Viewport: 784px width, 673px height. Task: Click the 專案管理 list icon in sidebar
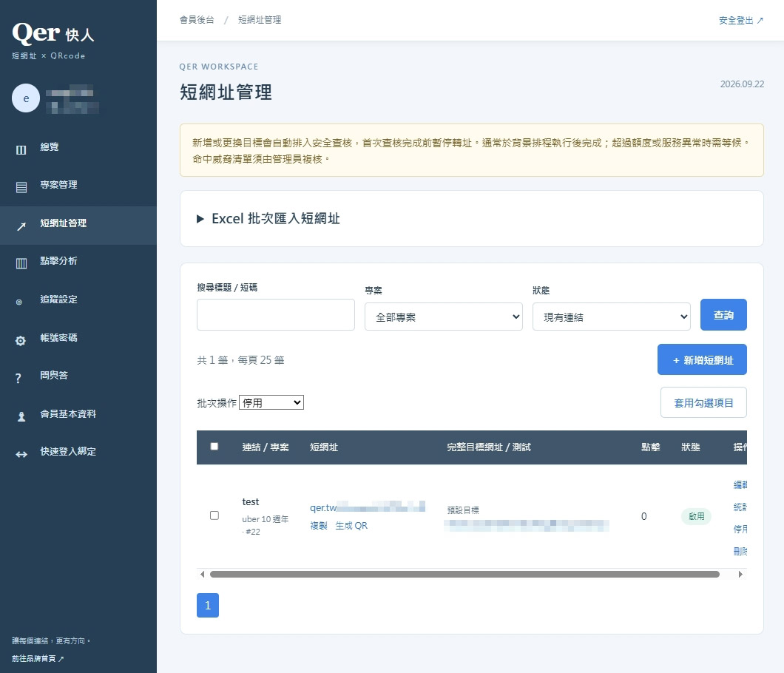[21, 188]
